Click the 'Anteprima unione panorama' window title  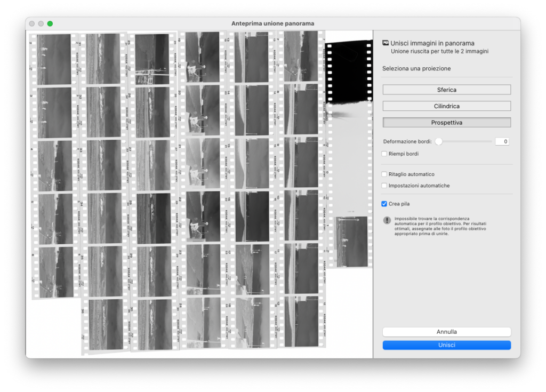coord(272,23)
